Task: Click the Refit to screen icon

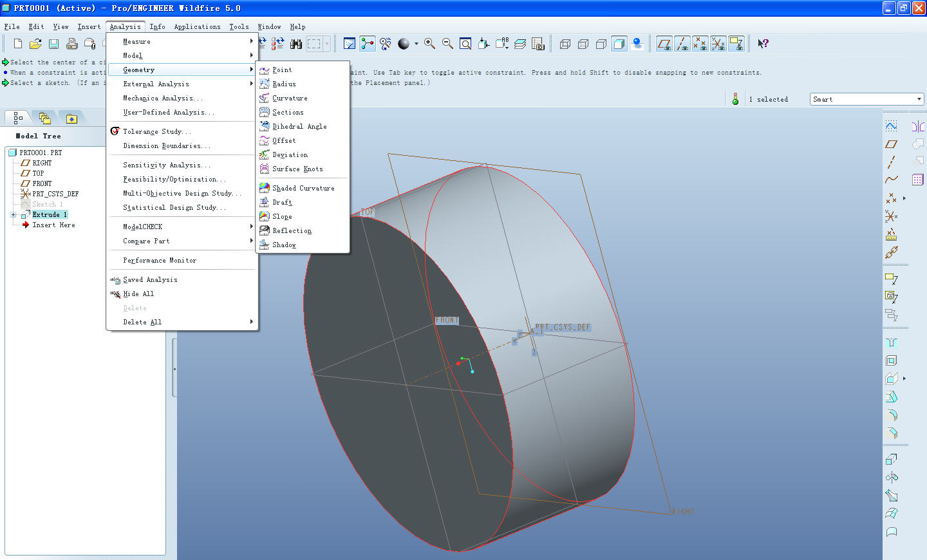Action: [465, 44]
